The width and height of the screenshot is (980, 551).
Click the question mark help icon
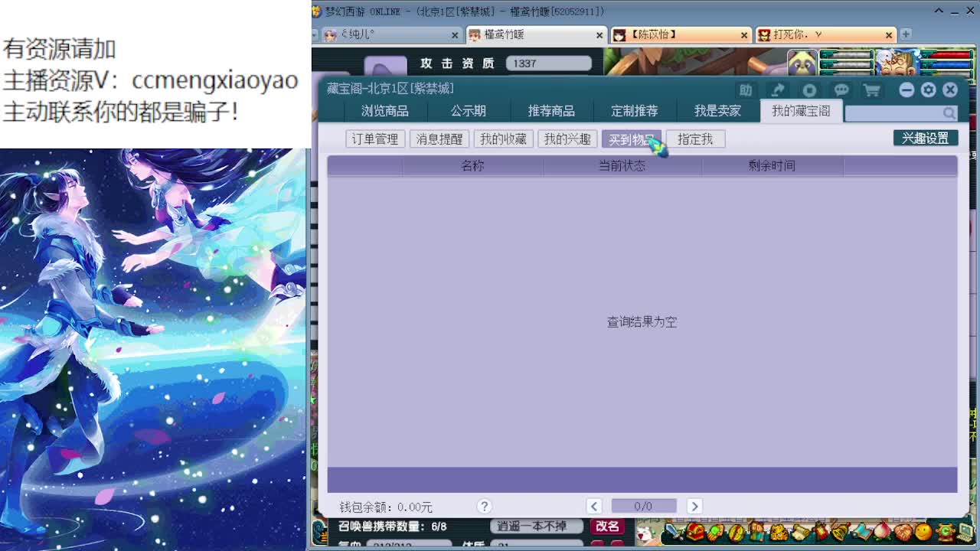[x=484, y=506]
